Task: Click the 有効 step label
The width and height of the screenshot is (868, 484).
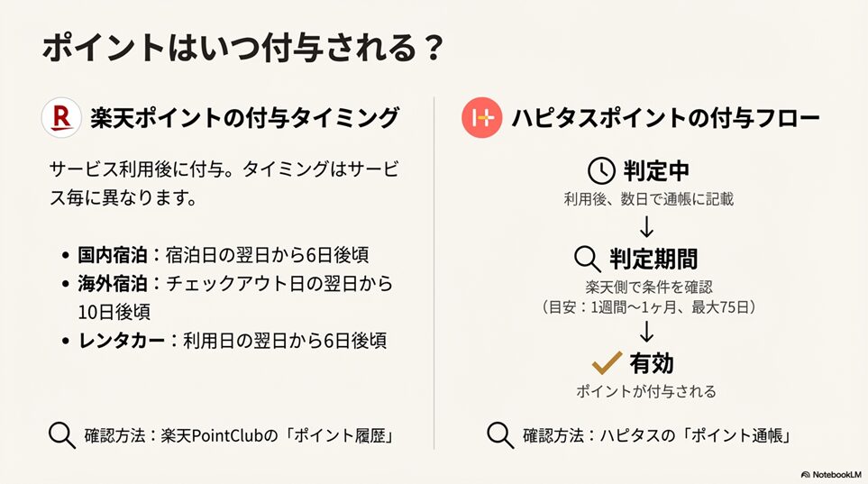Action: [652, 363]
